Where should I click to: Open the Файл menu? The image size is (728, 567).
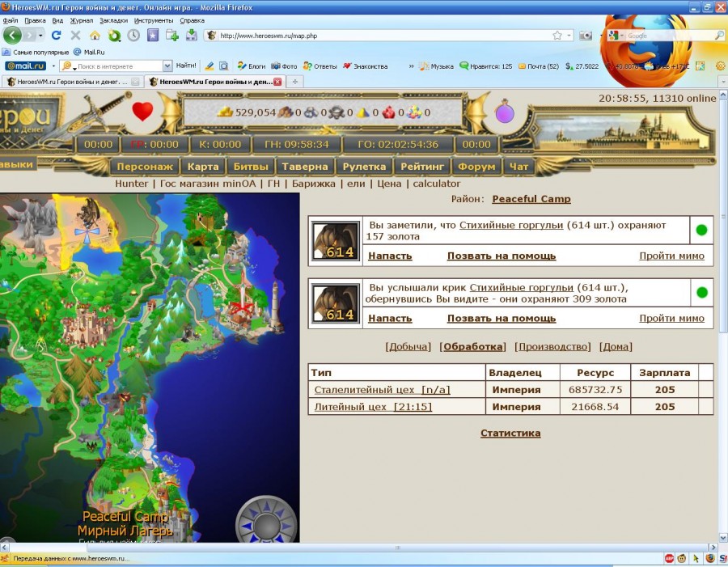11,20
